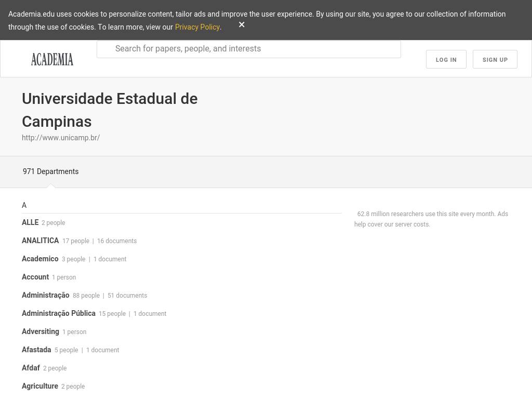Image resolution: width=532 pixels, height=399 pixels.
Task: Dismiss the cookie notice banner
Action: [242, 25]
